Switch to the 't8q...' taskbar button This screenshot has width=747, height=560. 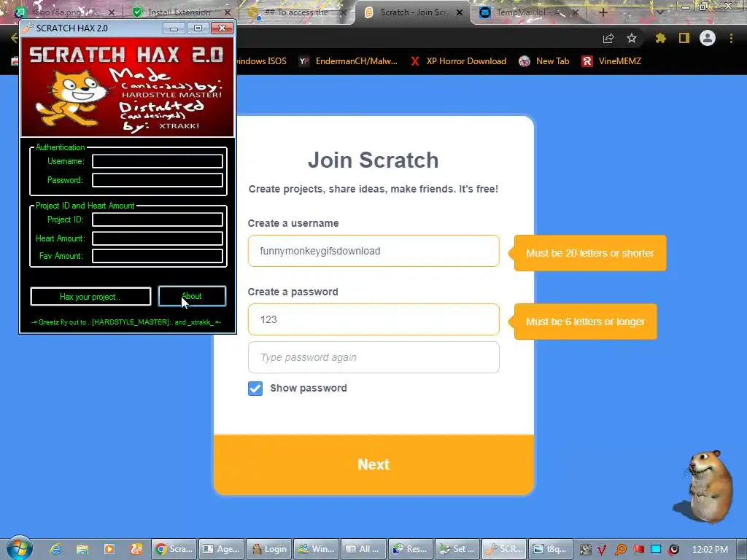pos(551,549)
